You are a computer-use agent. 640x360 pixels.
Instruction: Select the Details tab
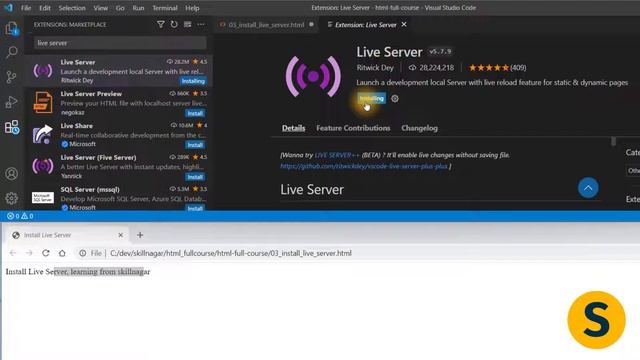click(293, 128)
